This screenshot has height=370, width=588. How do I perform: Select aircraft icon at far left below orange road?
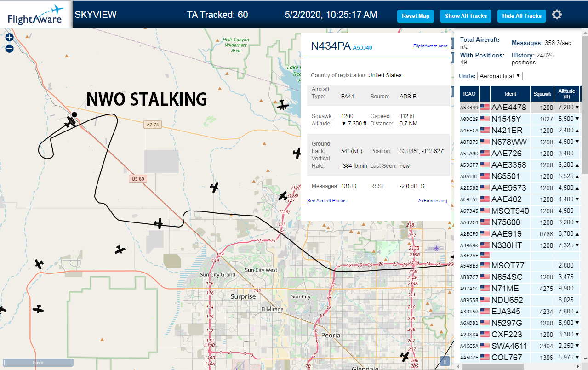[38, 309]
